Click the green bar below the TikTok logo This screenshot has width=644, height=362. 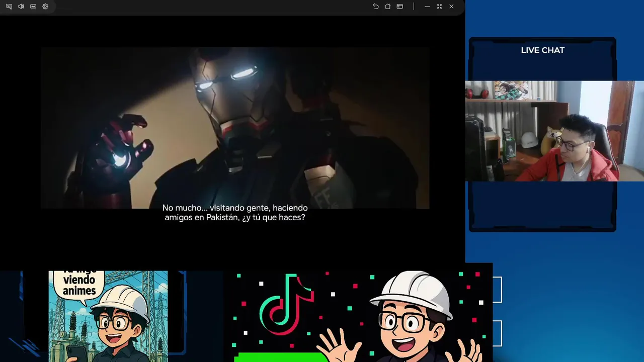pos(282,357)
